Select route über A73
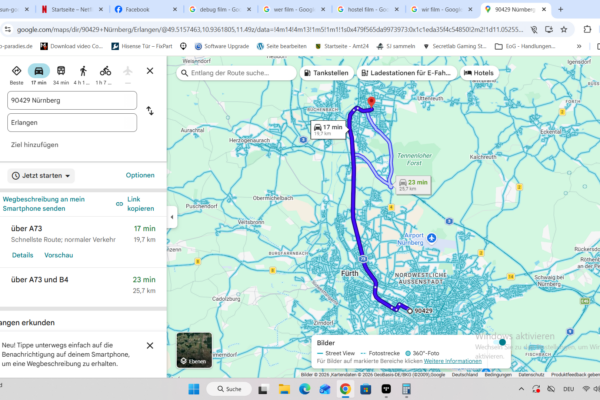 point(83,234)
